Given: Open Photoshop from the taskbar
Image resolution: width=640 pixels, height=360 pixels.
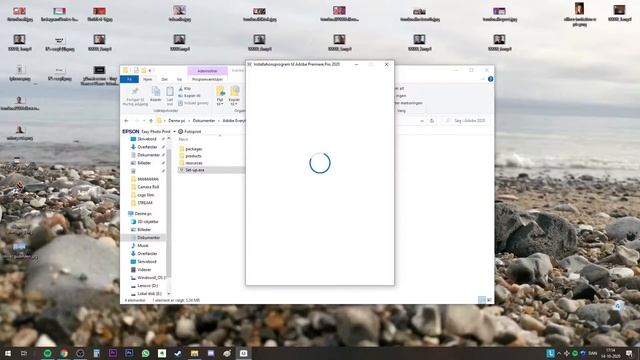Looking at the screenshot, I should coord(129,353).
